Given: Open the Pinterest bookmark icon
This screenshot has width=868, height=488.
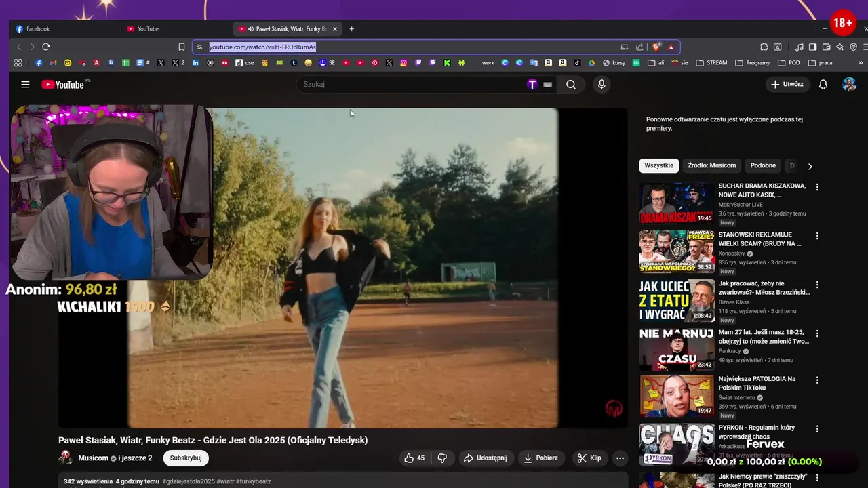Looking at the screenshot, I should tap(374, 63).
